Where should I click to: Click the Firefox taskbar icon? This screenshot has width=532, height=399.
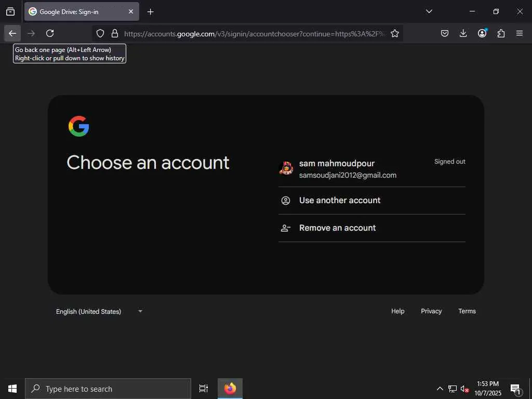[x=230, y=389]
